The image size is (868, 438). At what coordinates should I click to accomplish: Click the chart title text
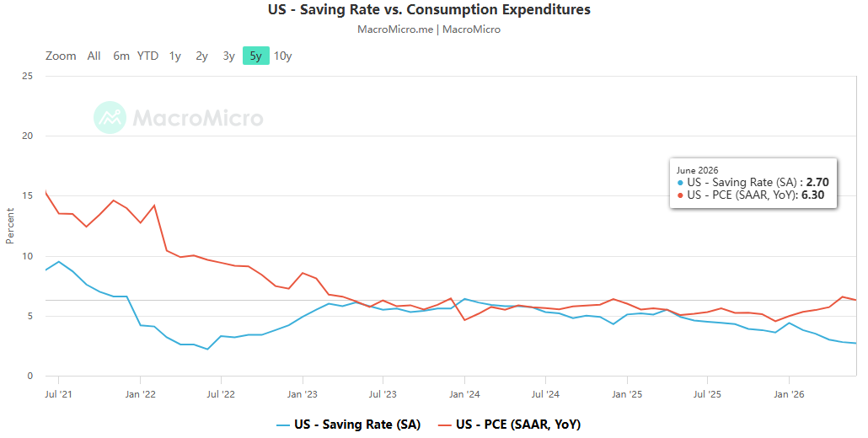click(x=429, y=9)
